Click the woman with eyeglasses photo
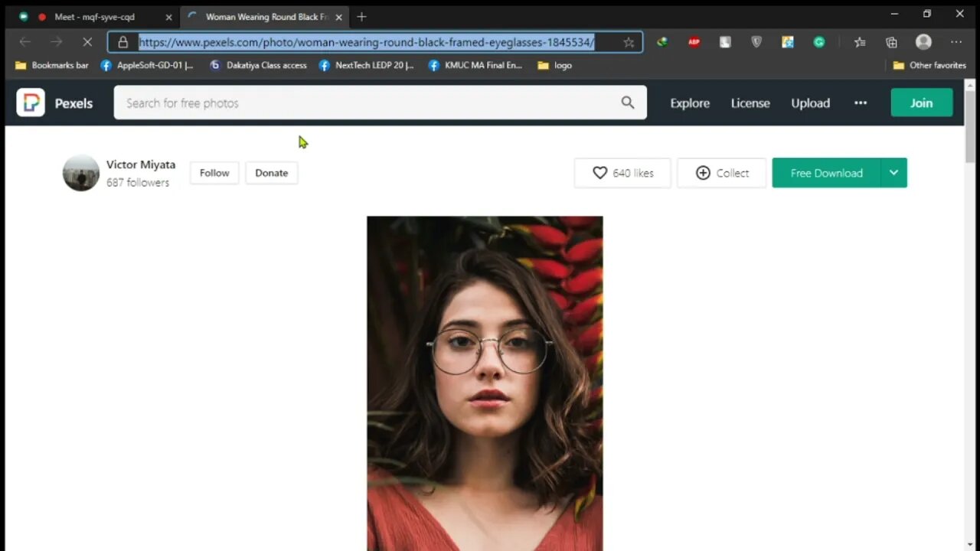 click(485, 383)
